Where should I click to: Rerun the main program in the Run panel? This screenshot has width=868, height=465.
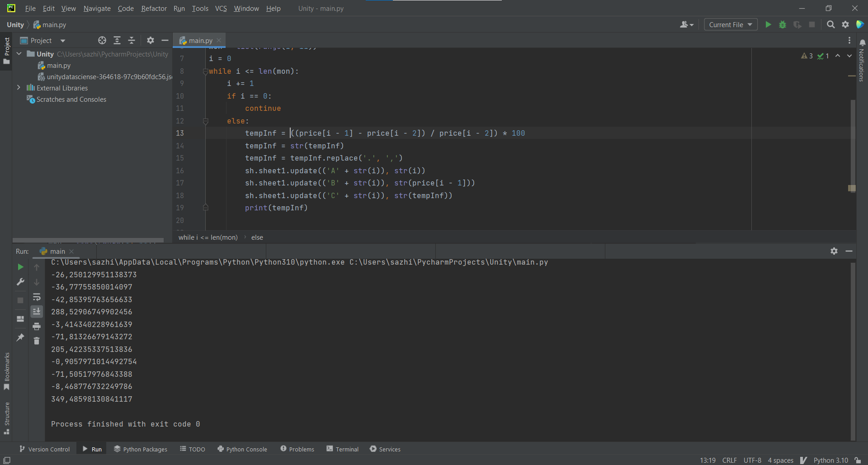point(20,267)
